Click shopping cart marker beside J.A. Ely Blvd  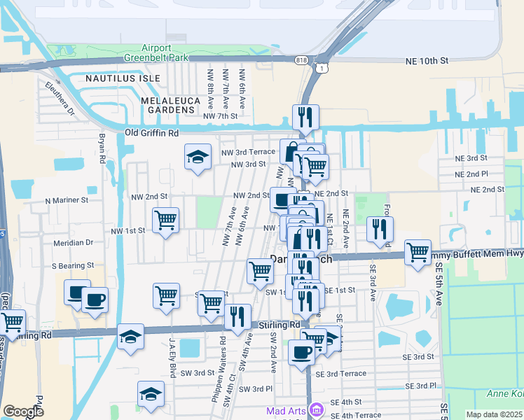(167, 296)
